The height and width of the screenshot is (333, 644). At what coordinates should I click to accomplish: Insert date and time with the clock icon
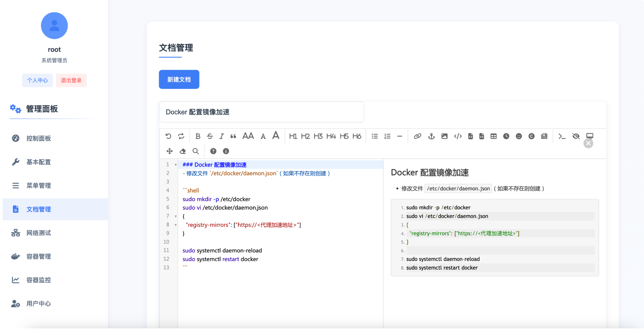coord(506,136)
